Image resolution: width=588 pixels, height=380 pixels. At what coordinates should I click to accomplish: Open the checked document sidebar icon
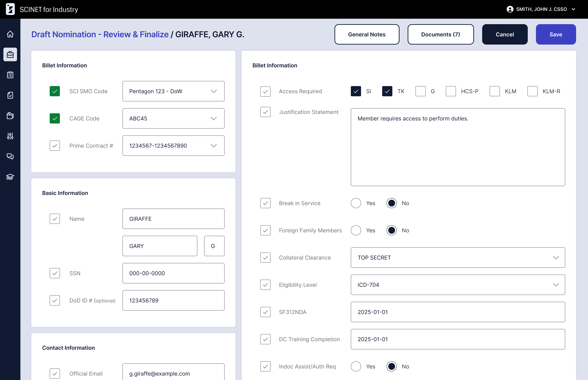pos(10,95)
